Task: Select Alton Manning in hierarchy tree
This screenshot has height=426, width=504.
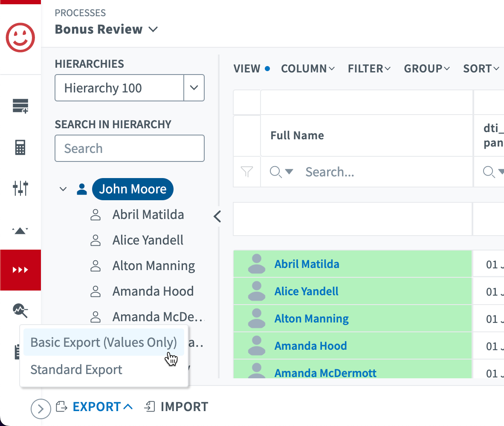Action: point(154,266)
